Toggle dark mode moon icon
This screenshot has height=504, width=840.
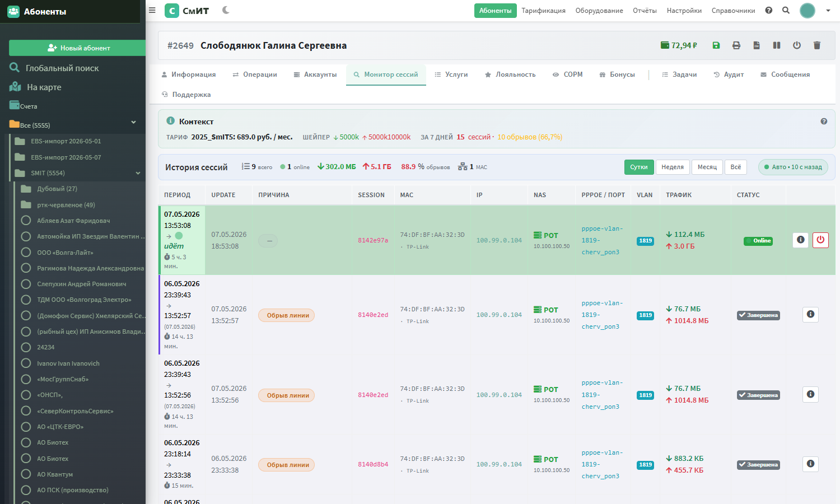pyautogui.click(x=226, y=10)
